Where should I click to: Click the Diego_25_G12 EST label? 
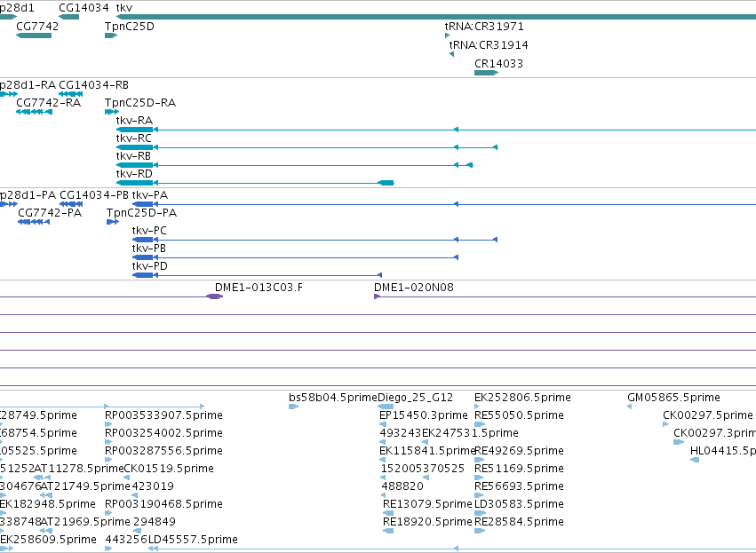[x=415, y=398]
